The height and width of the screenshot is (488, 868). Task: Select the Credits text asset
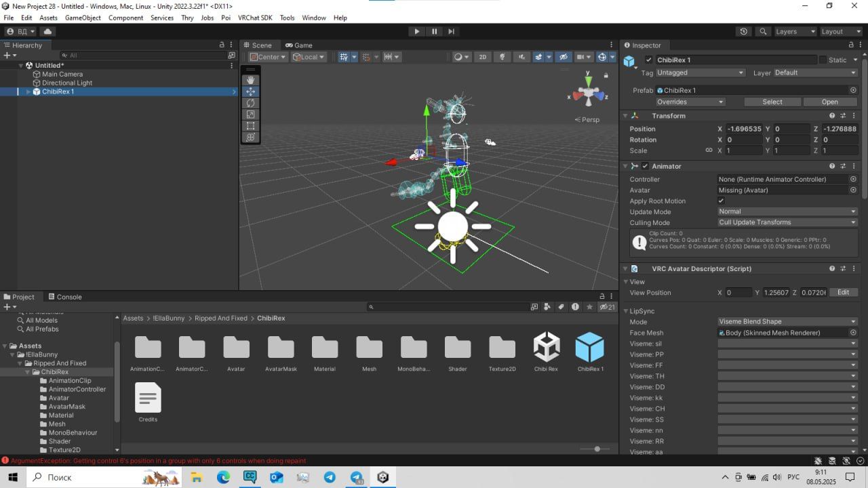(x=148, y=403)
